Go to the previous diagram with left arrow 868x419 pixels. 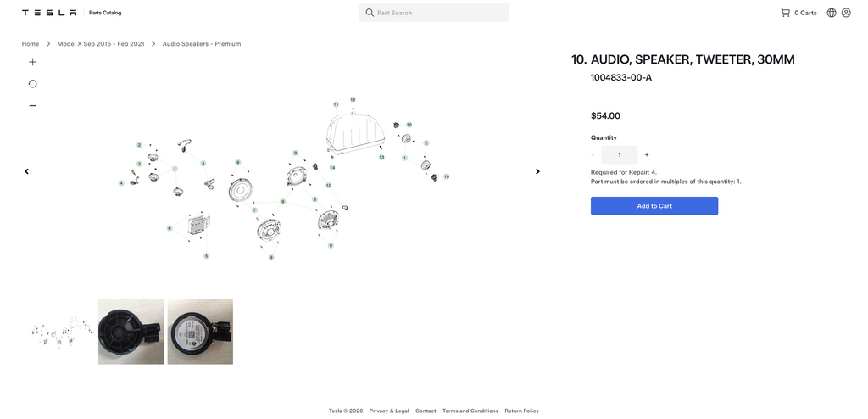[x=26, y=172]
